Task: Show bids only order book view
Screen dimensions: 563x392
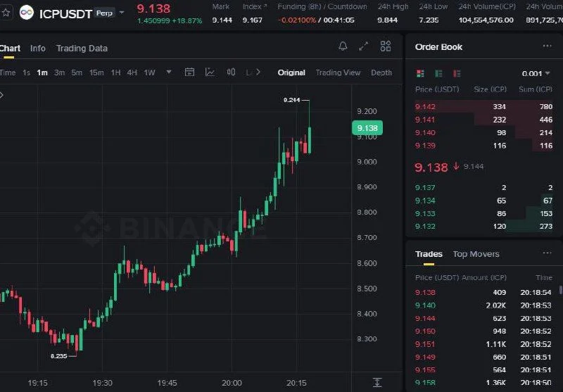Action: tap(438, 73)
